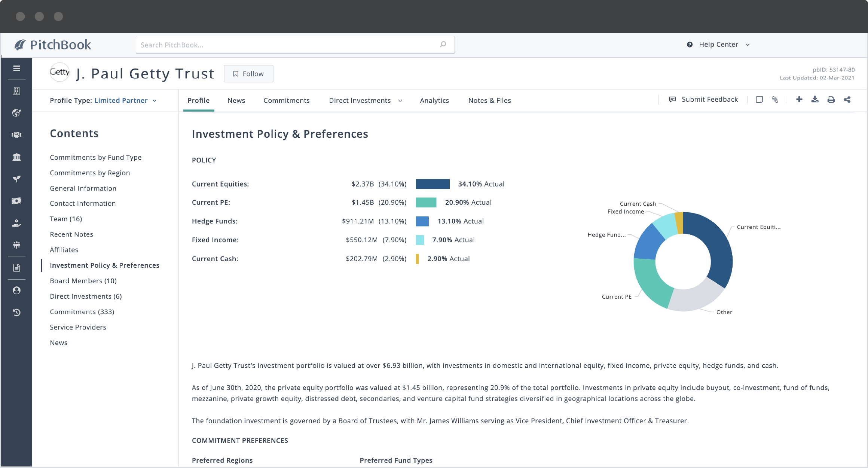
Task: Click the handshake deals sidebar icon
Action: point(16,135)
